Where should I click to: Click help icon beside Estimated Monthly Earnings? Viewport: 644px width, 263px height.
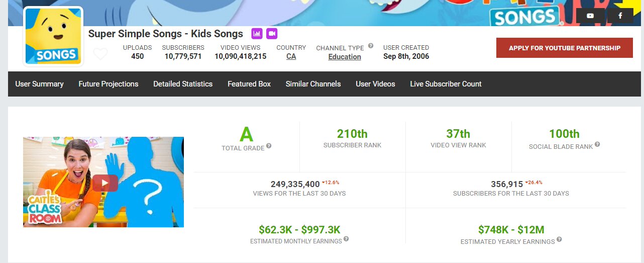[346, 239]
